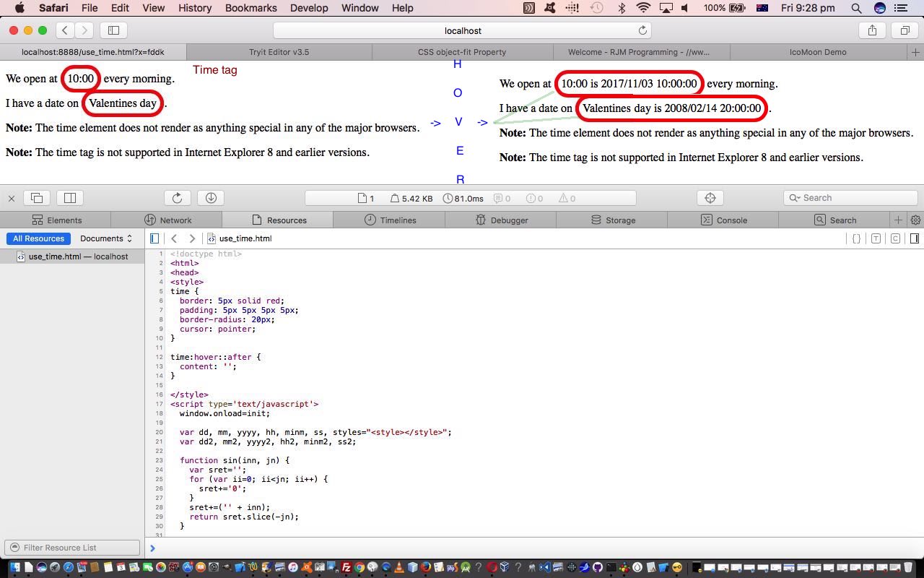Toggle the details sidebar on the right

pyautogui.click(x=914, y=238)
